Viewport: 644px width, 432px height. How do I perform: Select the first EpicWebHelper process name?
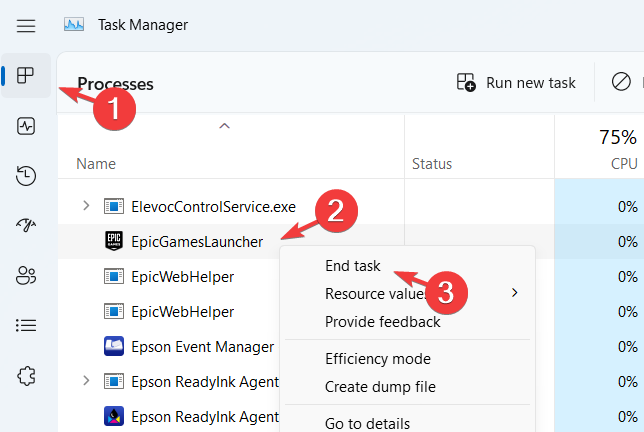[x=182, y=276]
